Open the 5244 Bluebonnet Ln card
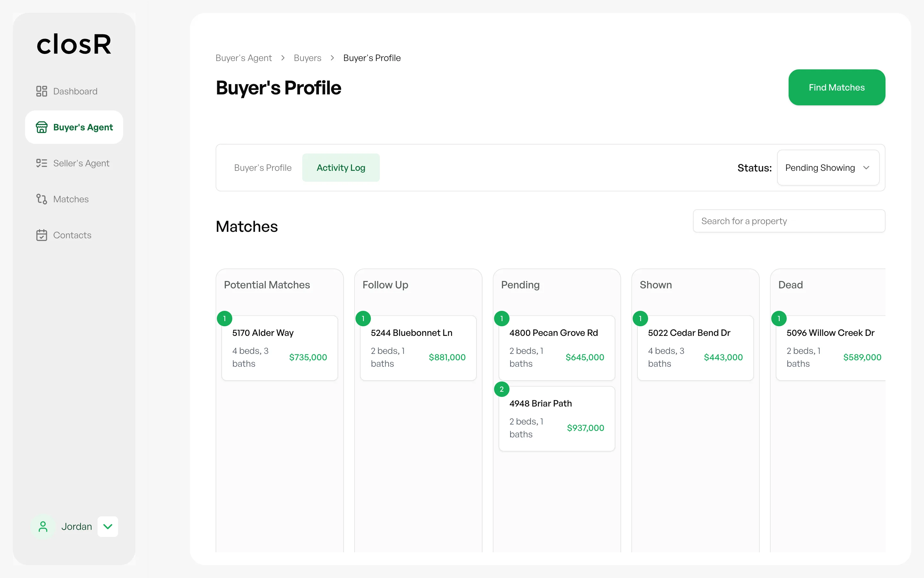 tap(418, 348)
